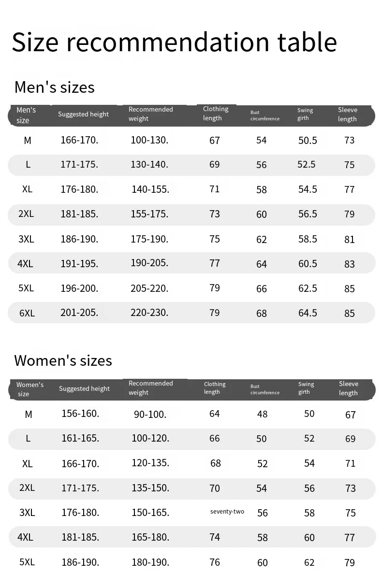The image size is (382, 588).
Task: Click the women's 135-150 weight cell
Action: [x=150, y=488]
